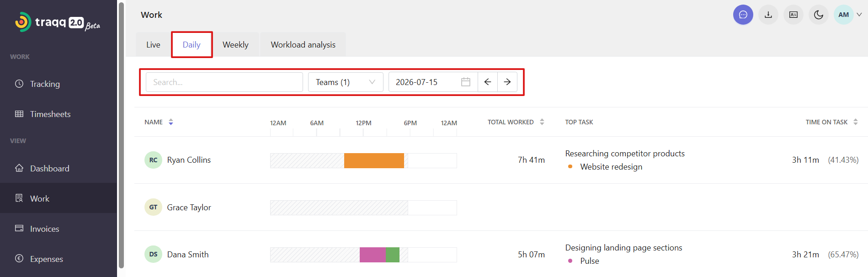
Task: Click the coin icon beside Expenses
Action: pyautogui.click(x=19, y=258)
